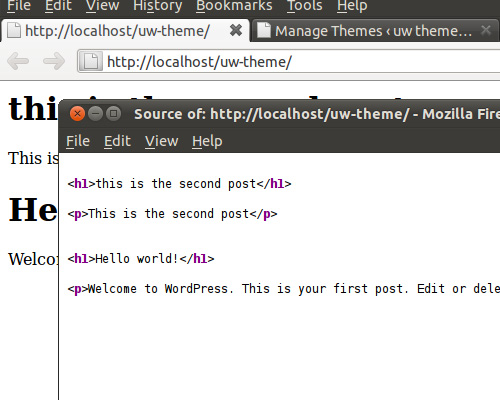Click source line 'Welcome to WordPress'
Screen dimensions: 500x400
pos(283,289)
